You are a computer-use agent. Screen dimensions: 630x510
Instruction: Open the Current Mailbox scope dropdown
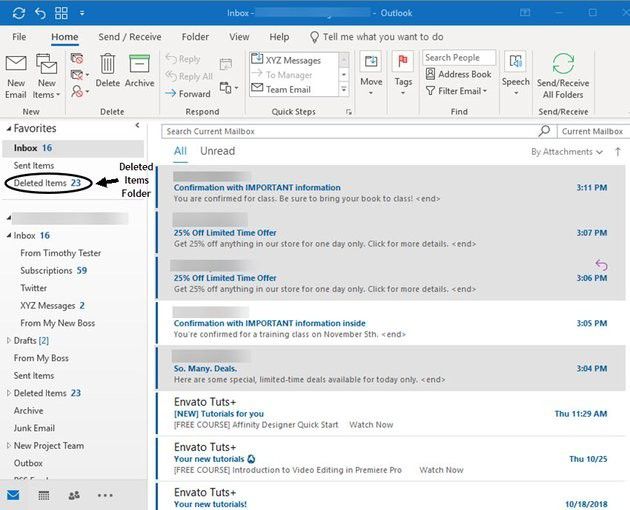tap(592, 131)
